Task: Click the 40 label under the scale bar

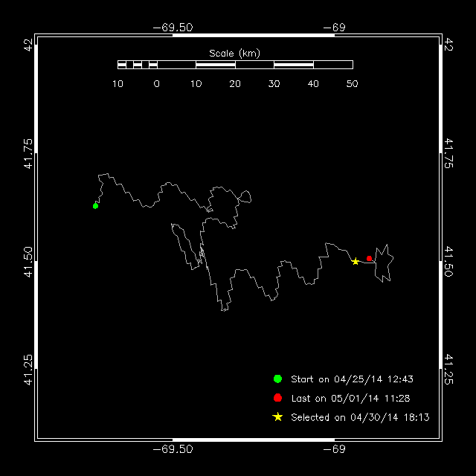Action: pyautogui.click(x=313, y=84)
